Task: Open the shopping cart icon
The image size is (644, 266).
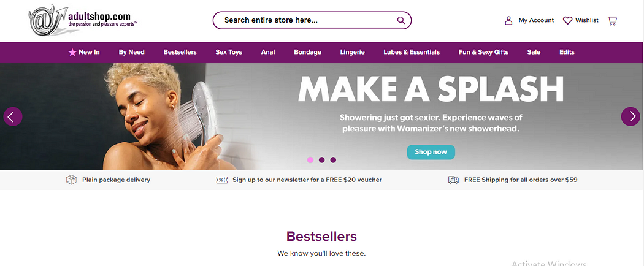Action: [x=612, y=20]
